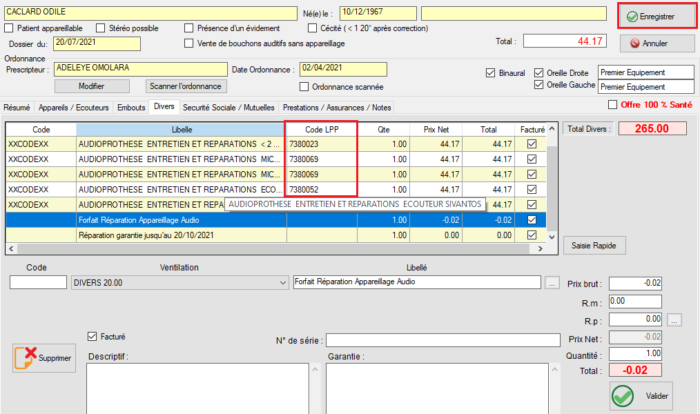Screen dimensions: 700x414
Task: Click Scanner l'ordonnance button
Action: point(186,86)
